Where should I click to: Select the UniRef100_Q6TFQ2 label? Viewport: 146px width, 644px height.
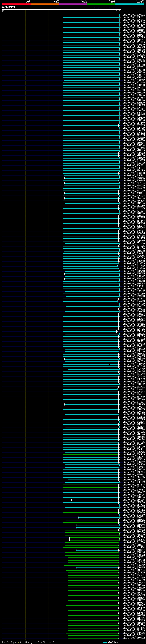[x=133, y=67]
